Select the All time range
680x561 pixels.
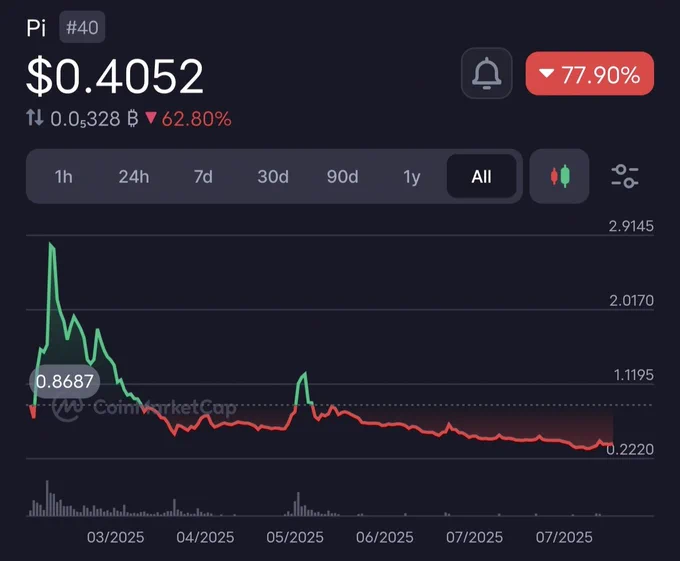coord(481,176)
